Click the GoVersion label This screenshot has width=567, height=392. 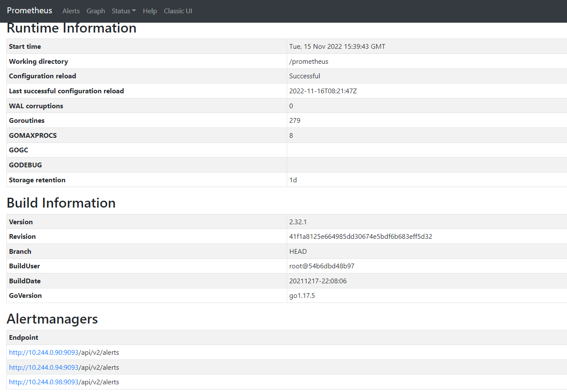pos(25,296)
